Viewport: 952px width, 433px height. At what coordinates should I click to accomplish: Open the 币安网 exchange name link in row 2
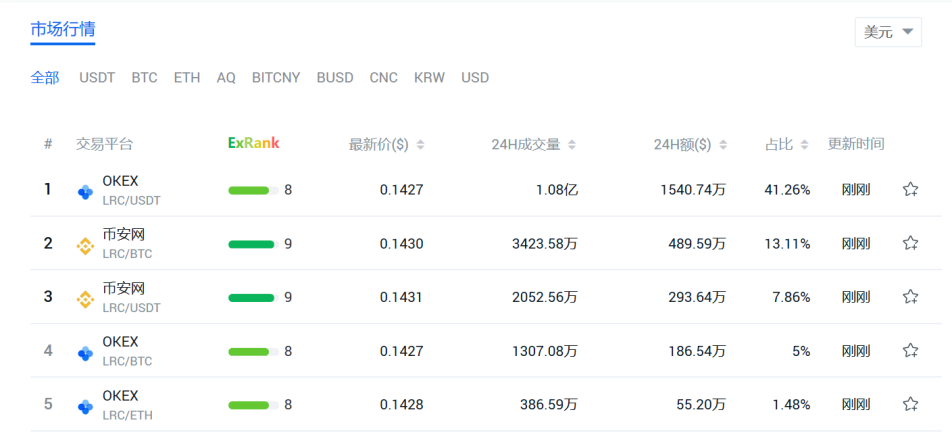(124, 234)
